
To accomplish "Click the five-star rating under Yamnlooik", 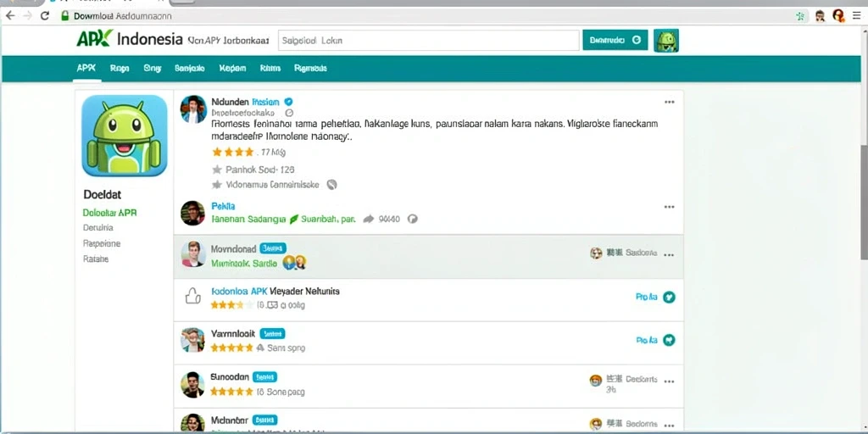I will [x=231, y=348].
